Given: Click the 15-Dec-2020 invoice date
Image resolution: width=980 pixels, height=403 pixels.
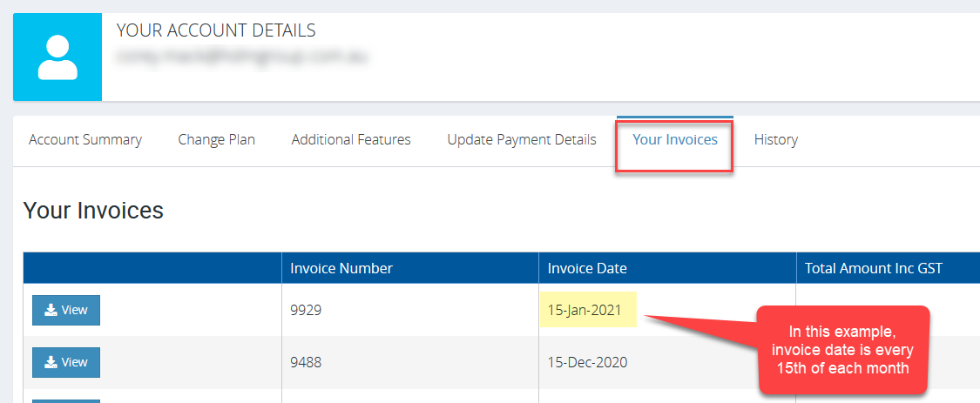Looking at the screenshot, I should point(587,362).
